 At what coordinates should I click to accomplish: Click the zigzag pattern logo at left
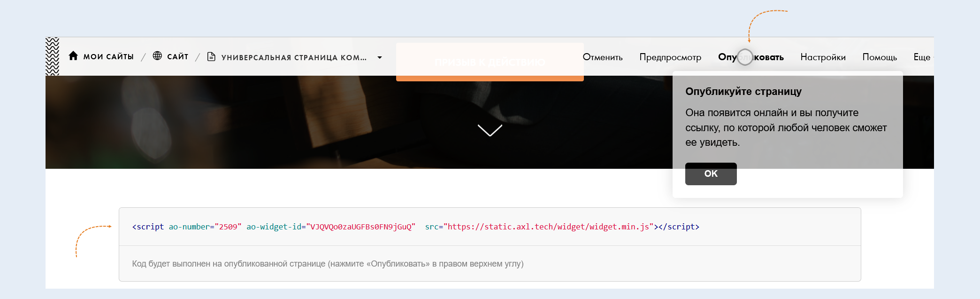[52, 56]
